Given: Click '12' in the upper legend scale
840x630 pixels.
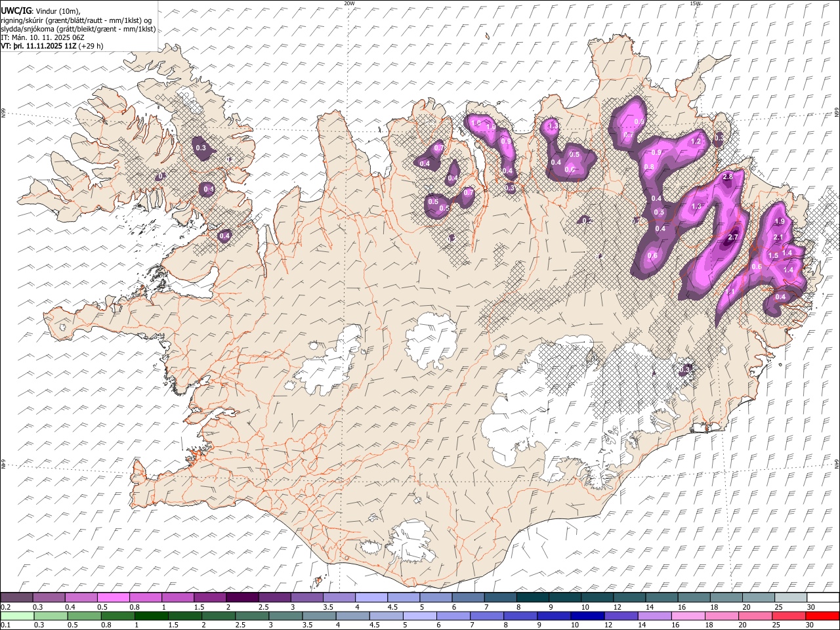Looking at the screenshot, I should (x=618, y=608).
